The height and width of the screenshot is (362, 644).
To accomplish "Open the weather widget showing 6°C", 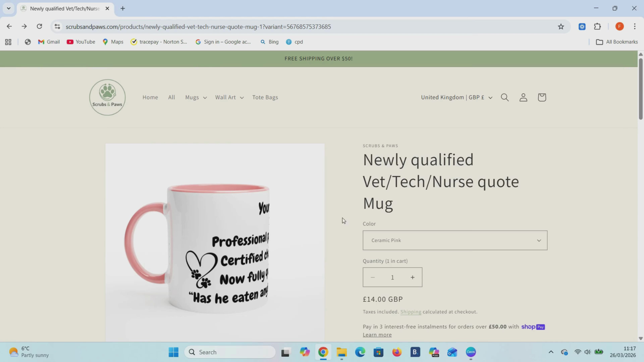I will coord(29,352).
